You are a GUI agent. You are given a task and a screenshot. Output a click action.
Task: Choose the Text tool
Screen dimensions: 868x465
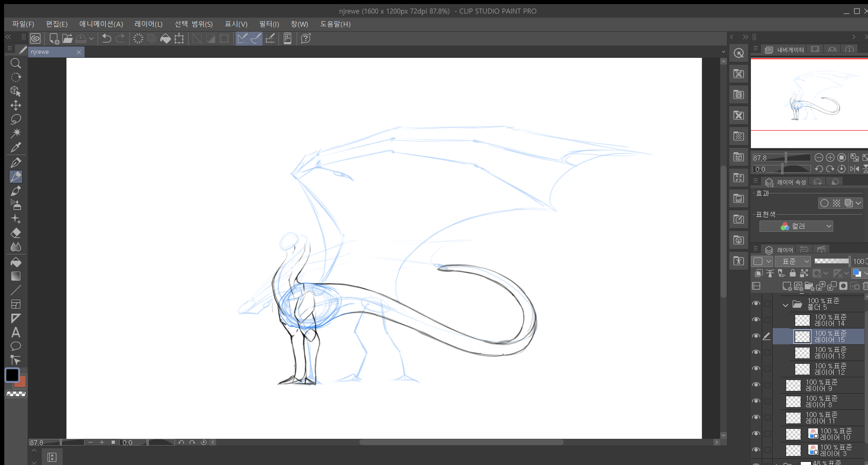16,333
